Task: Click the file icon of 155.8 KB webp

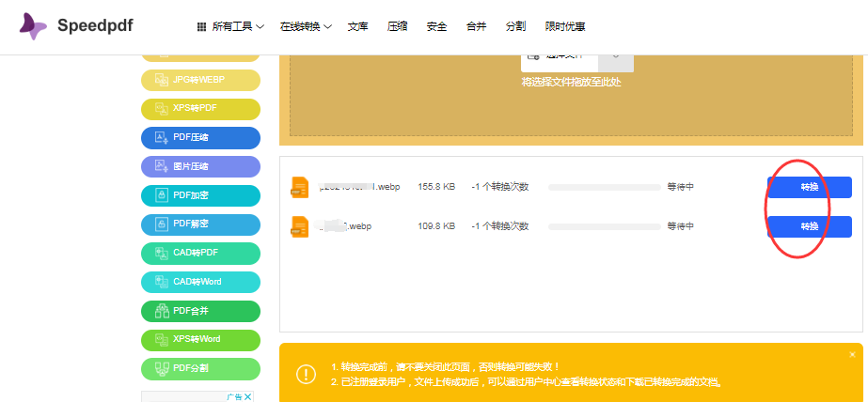Action: click(299, 187)
